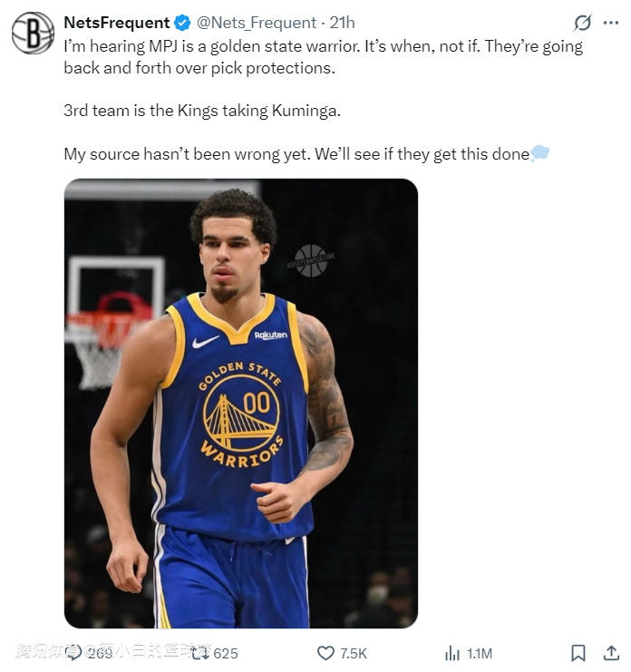
Task: Click the thought balloon emoji in tweet
Action: 540,153
